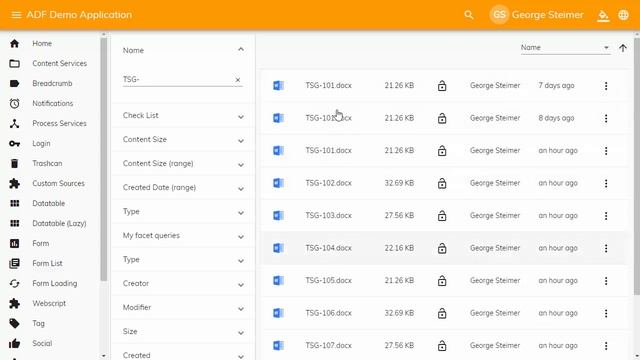640x360 pixels.
Task: Expand the Content Size filter
Action: click(183, 140)
